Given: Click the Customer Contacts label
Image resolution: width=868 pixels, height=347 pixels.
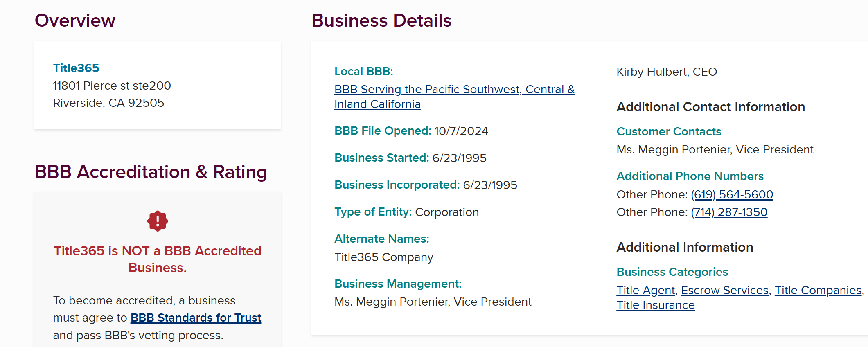Looking at the screenshot, I should click(x=669, y=131).
